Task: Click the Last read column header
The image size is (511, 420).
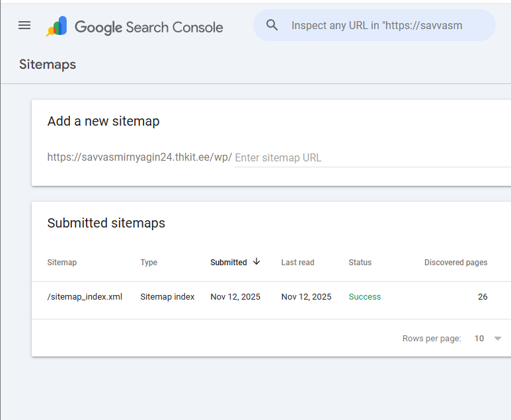Action: [297, 263]
